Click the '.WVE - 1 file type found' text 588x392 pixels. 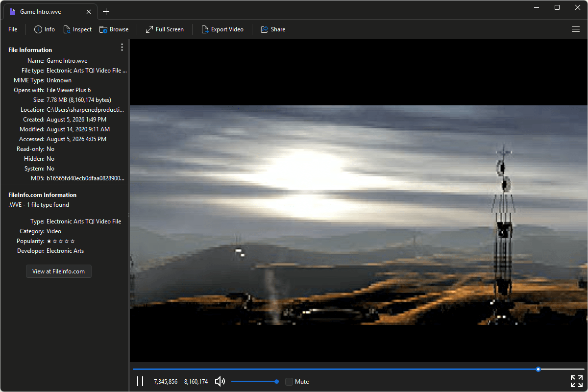(39, 205)
